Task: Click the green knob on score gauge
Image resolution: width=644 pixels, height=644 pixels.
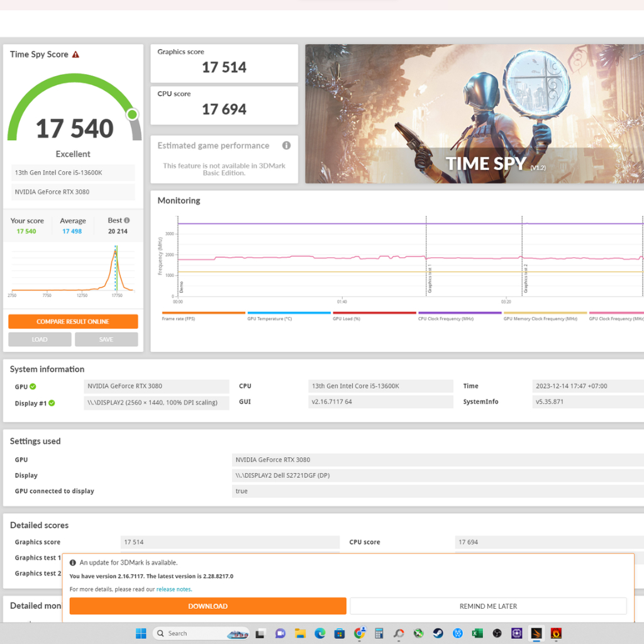Action: (132, 114)
